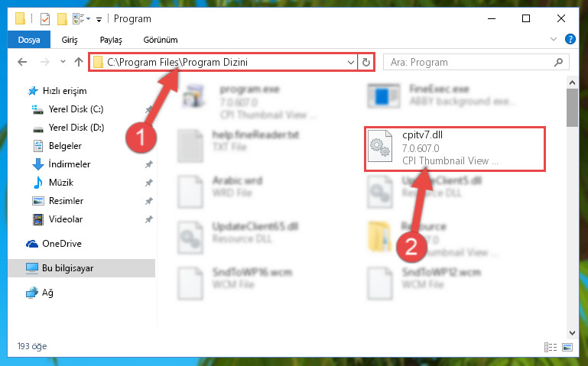Open the Help question mark icon

[x=570, y=39]
